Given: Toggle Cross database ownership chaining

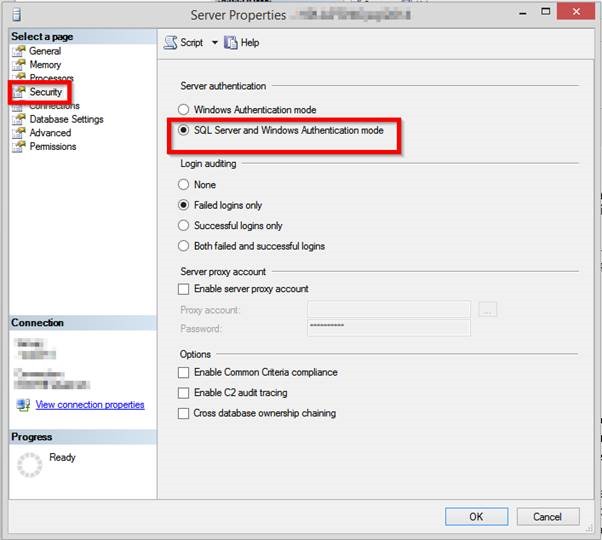Looking at the screenshot, I should tap(184, 413).
